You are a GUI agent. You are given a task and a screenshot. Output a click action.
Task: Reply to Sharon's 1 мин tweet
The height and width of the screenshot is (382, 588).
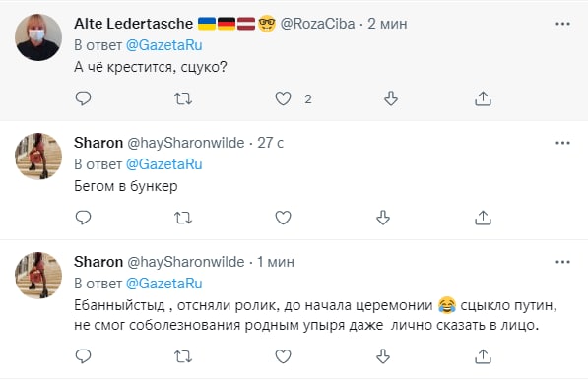[x=84, y=356]
